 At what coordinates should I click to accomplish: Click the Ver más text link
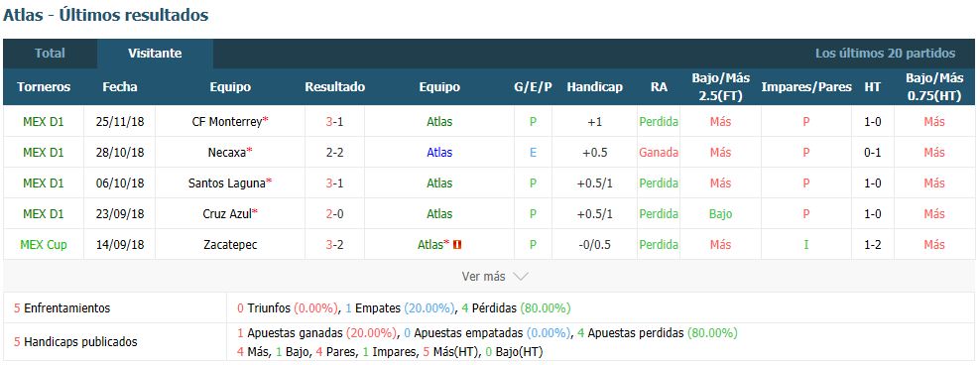tap(483, 277)
